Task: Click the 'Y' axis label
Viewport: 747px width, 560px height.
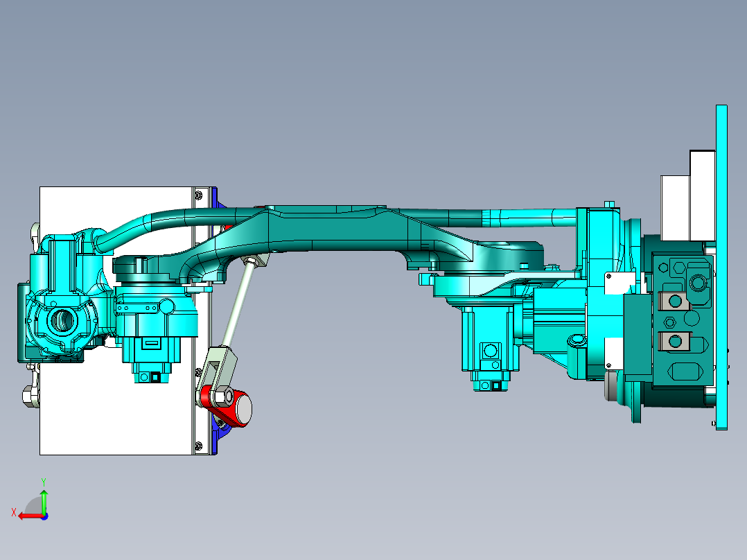Action: click(44, 482)
